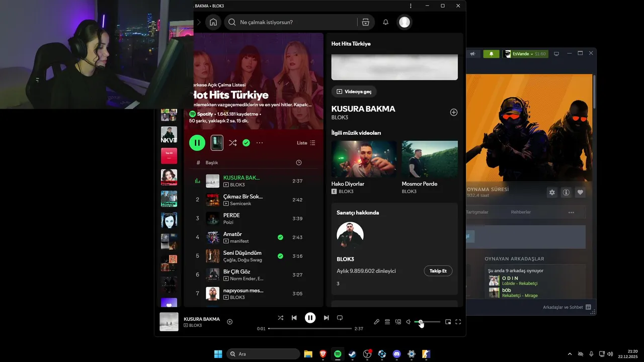The width and height of the screenshot is (644, 362).
Task: Open the play queue icon
Action: (x=387, y=322)
